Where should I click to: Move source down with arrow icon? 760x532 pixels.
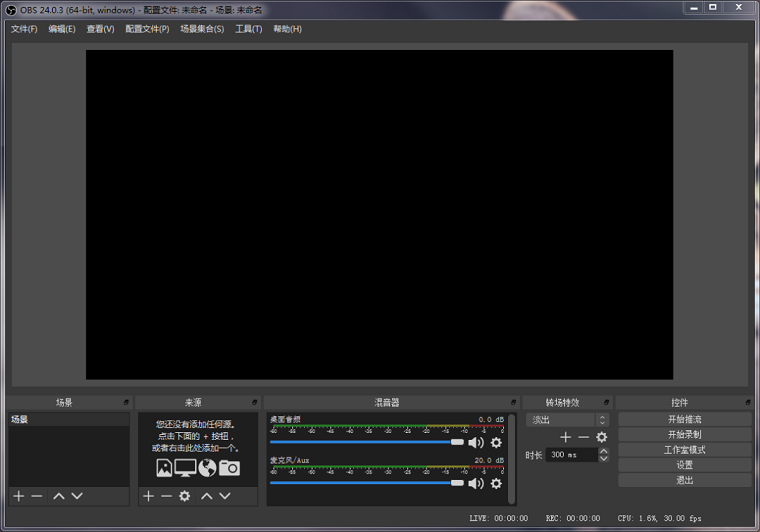tap(224, 496)
